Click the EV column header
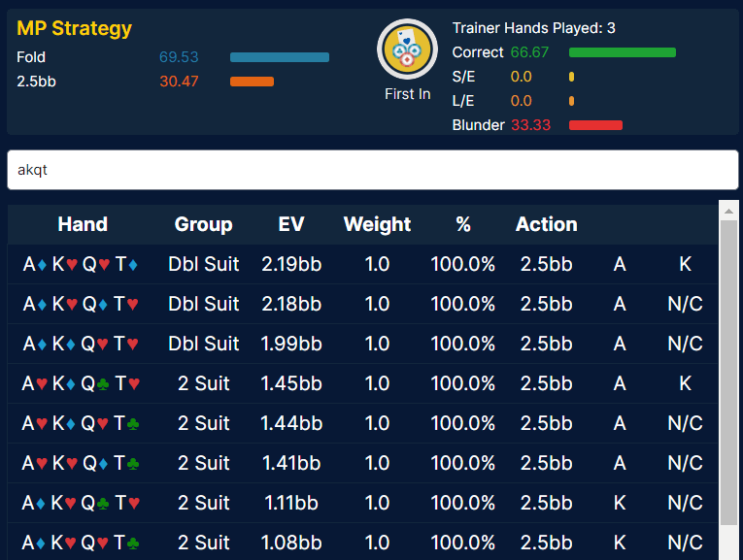The height and width of the screenshot is (560, 743). coord(290,224)
